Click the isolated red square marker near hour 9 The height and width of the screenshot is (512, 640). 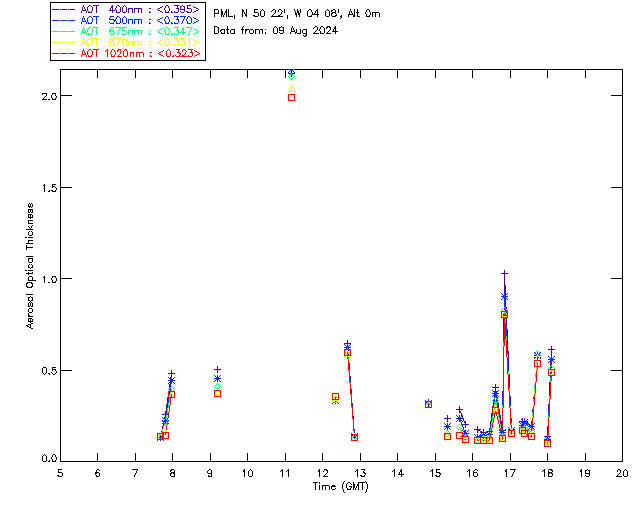pyautogui.click(x=218, y=394)
